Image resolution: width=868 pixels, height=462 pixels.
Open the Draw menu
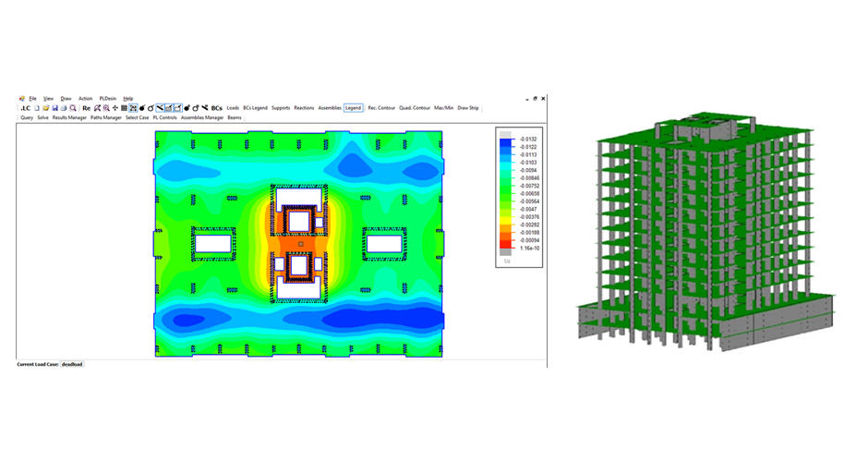(x=66, y=98)
